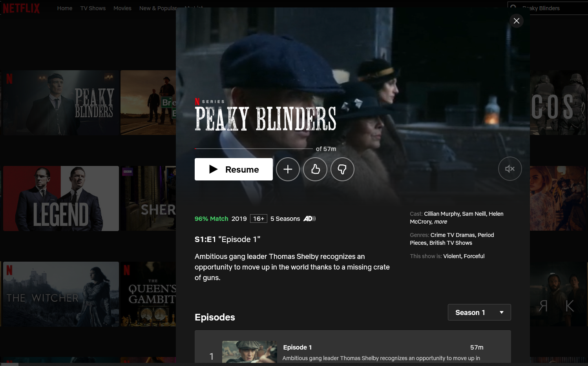
Task: Open the Home menu item
Action: click(65, 8)
